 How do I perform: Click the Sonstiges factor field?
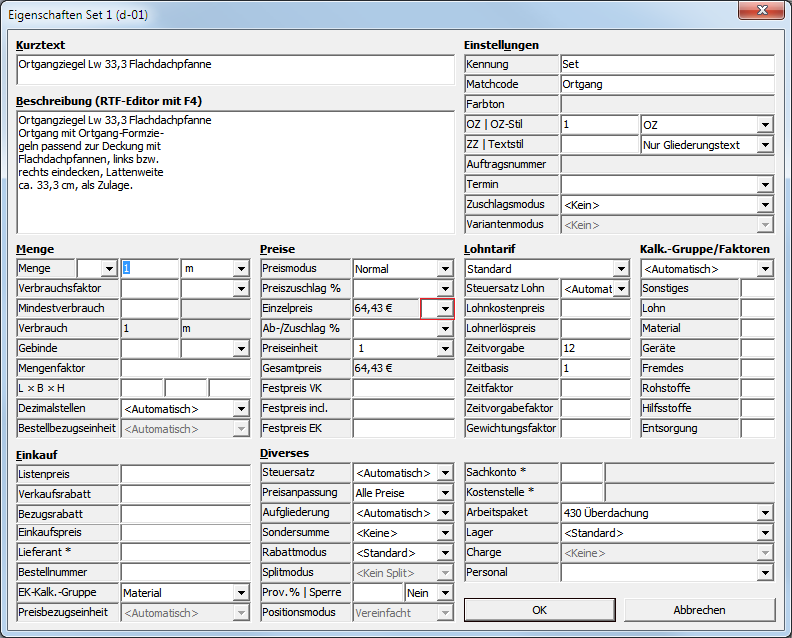pyautogui.click(x=757, y=289)
